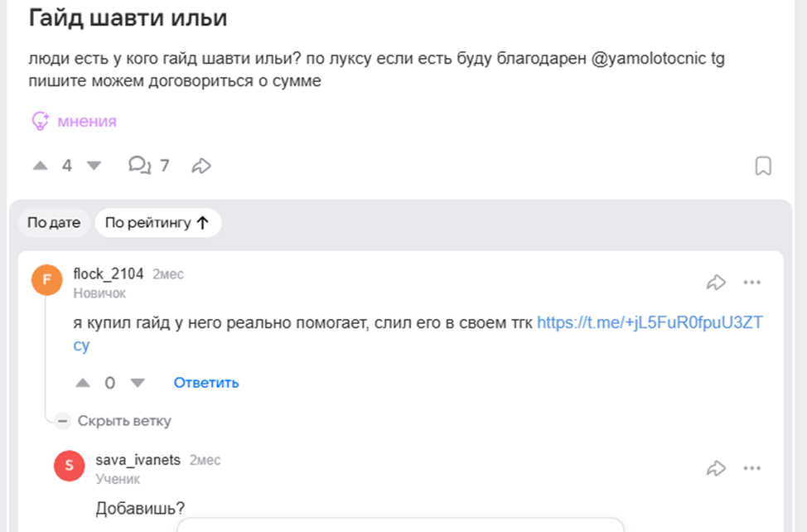Sort comments by rating (По рейтингу)

point(157,223)
